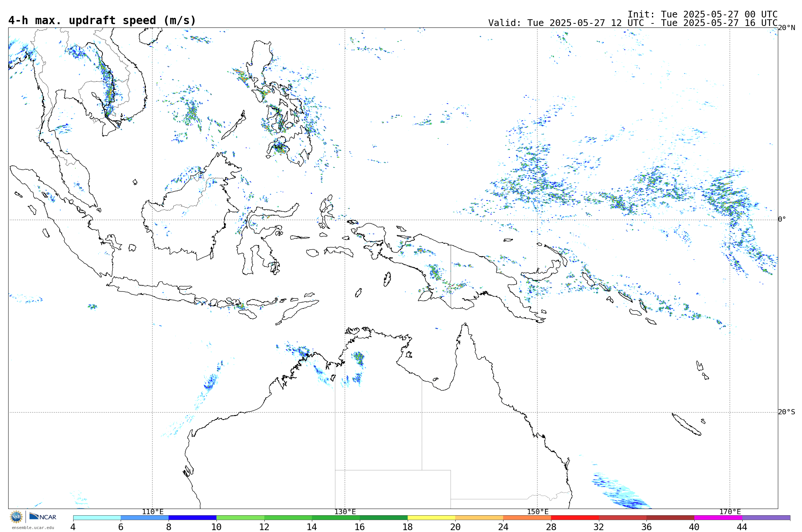Click the colorbar tick value 4
Image resolution: width=802 pixels, height=532 pixels.
(73, 527)
